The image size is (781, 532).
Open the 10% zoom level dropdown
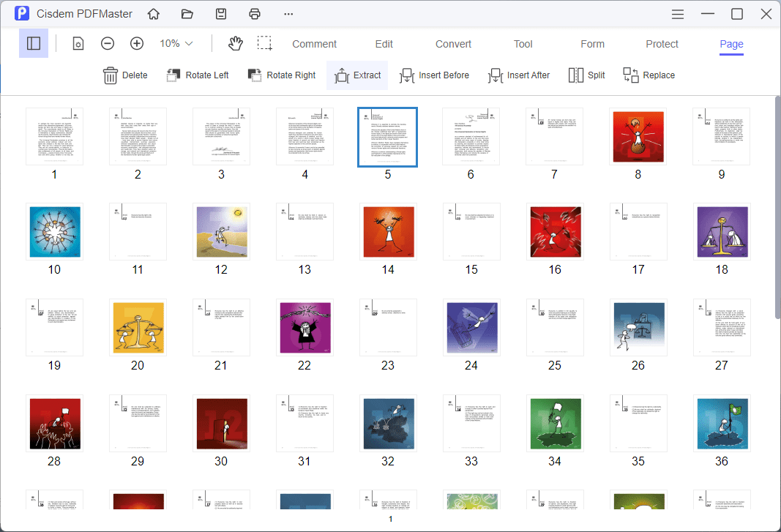pyautogui.click(x=176, y=44)
